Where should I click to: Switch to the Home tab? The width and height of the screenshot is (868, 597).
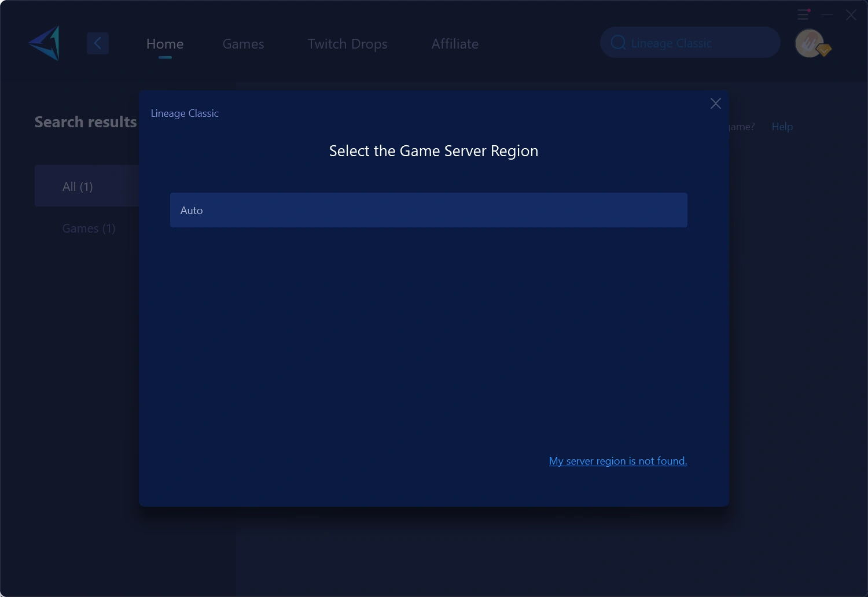pyautogui.click(x=165, y=43)
